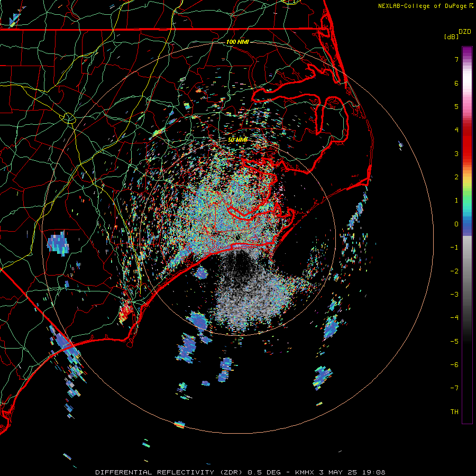Click the 5 value on the color scale

click(x=456, y=106)
